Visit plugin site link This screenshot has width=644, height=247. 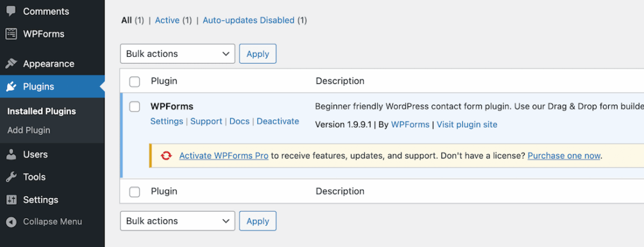[x=467, y=124]
